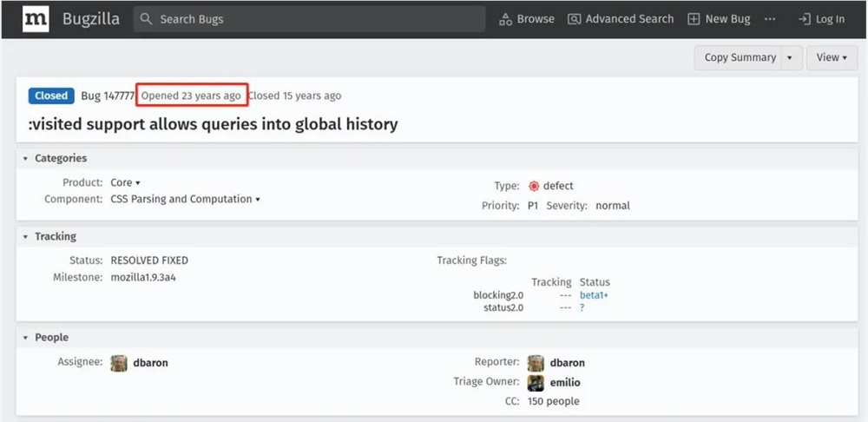Click the Browse icon in header
The image size is (868, 422).
505,19
